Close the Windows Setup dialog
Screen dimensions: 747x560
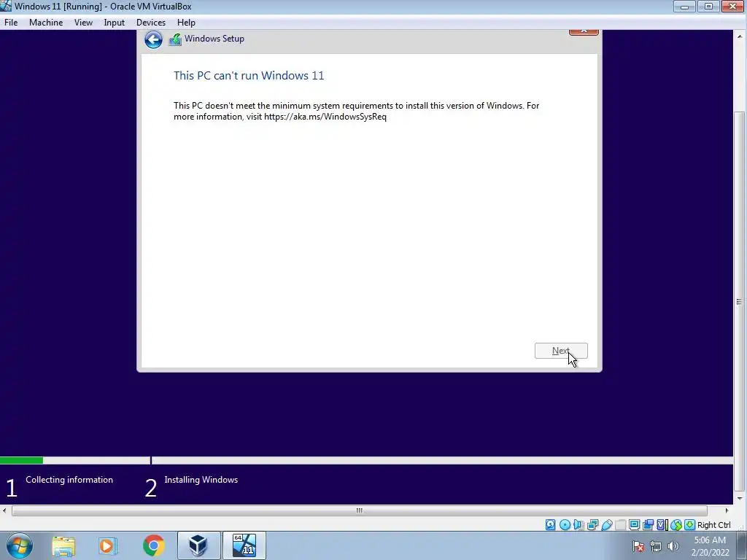[x=584, y=32]
